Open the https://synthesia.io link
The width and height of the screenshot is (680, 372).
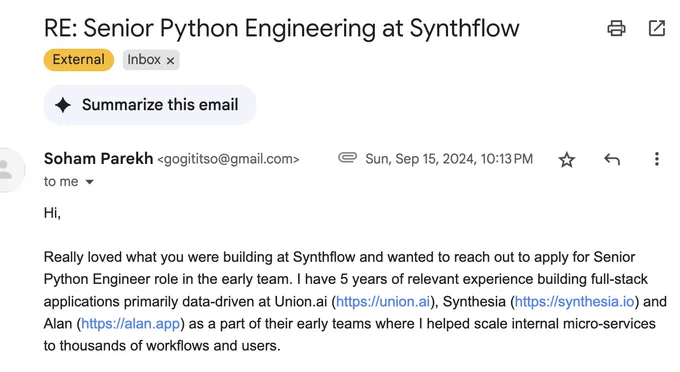click(x=574, y=301)
